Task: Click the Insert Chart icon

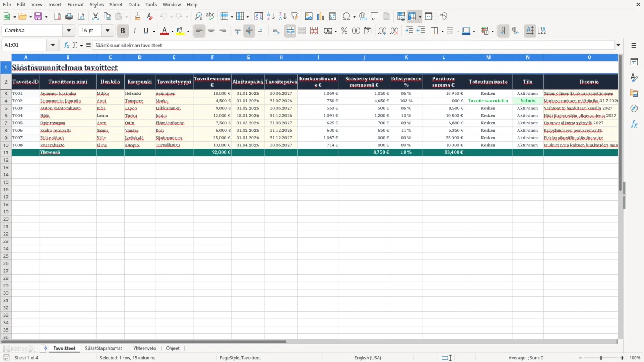Action: (x=321, y=17)
